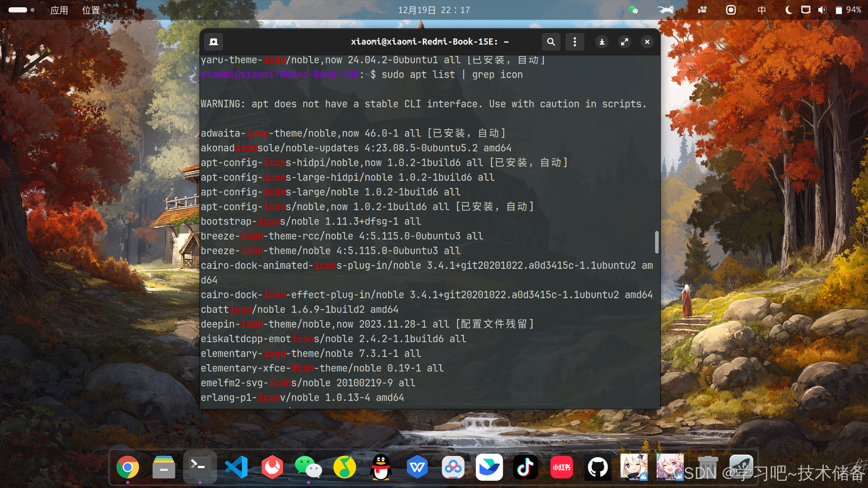Open QQ penguin app from dock
Image resolution: width=868 pixels, height=488 pixels.
point(381,467)
